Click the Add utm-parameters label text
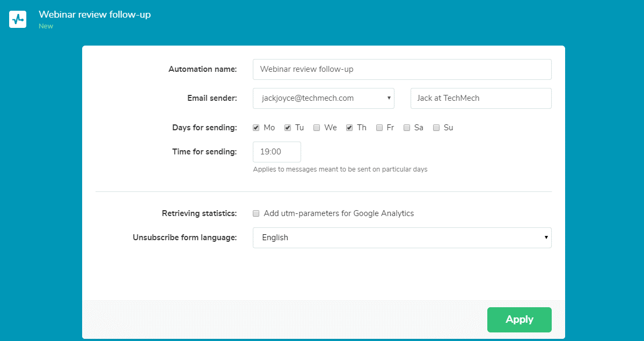The height and width of the screenshot is (341, 644). 339,213
